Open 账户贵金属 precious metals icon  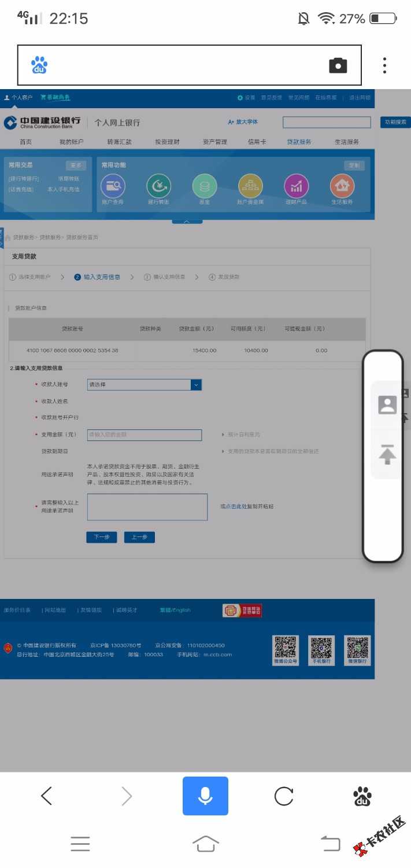tap(250, 186)
